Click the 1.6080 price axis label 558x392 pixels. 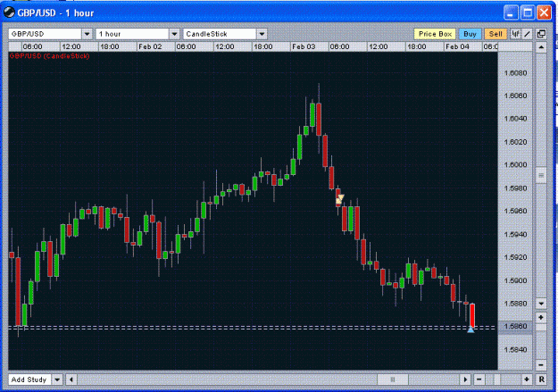[515, 73]
